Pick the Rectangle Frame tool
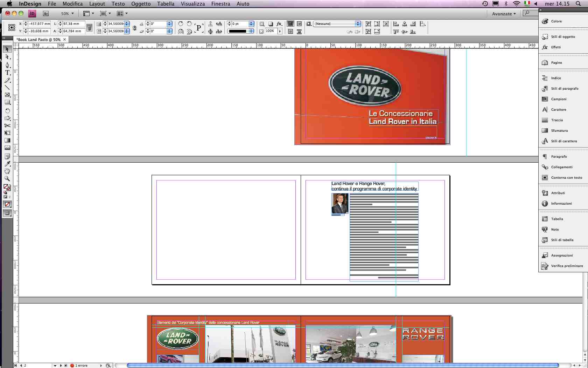588x368 pixels. coord(7,95)
